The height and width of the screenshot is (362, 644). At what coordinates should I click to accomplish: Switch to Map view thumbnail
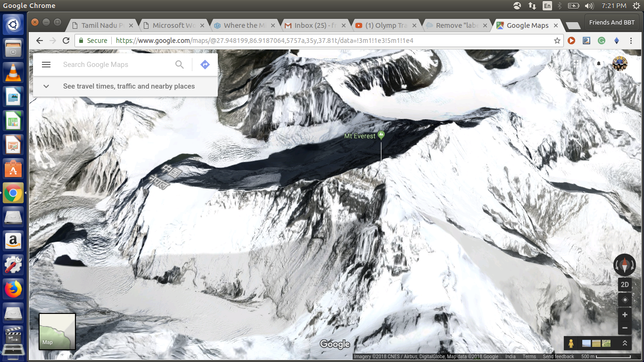click(57, 331)
